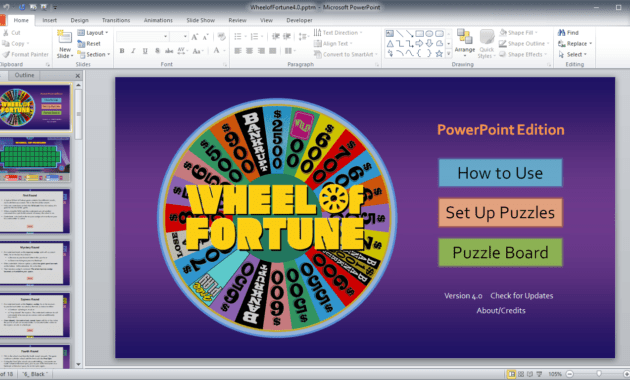Decrease list indent level
This screenshot has height=380, width=630.
[x=276, y=37]
